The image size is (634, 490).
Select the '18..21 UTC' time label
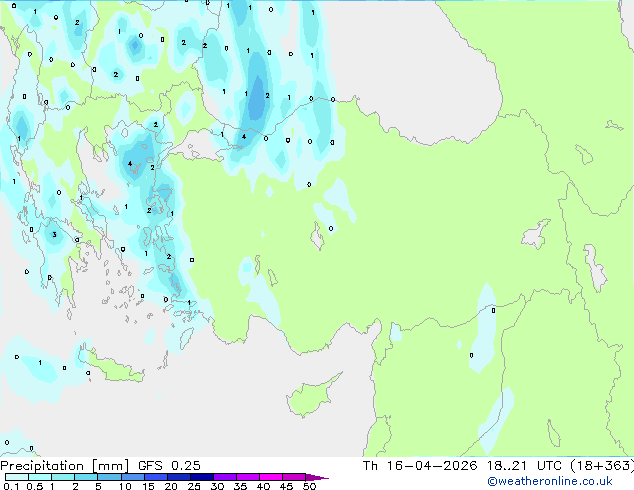point(525,466)
